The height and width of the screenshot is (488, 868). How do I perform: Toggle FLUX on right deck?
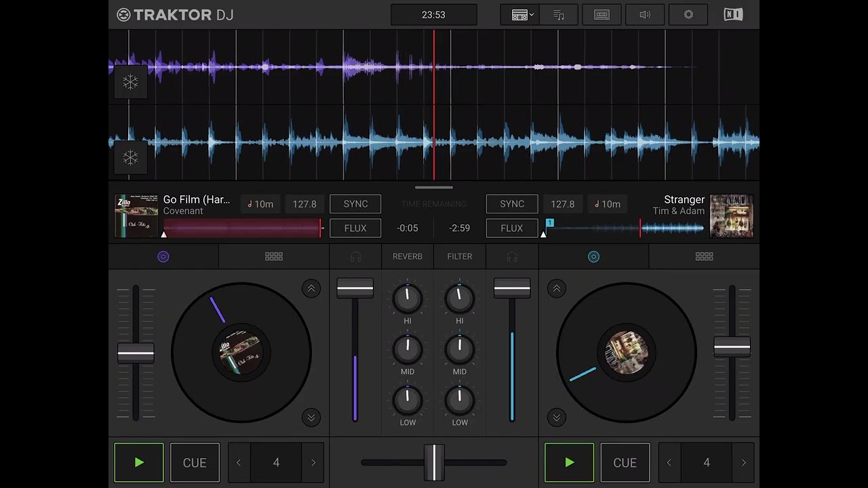(x=512, y=228)
